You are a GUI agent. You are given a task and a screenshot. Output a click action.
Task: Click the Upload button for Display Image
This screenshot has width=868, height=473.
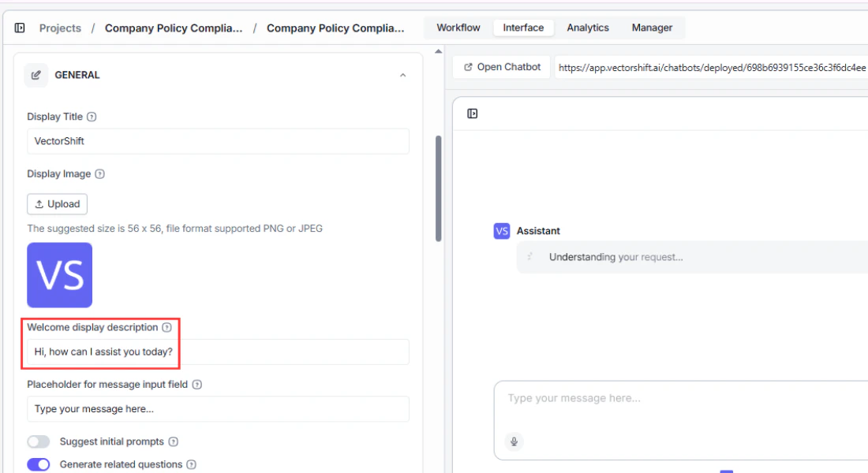pyautogui.click(x=57, y=203)
